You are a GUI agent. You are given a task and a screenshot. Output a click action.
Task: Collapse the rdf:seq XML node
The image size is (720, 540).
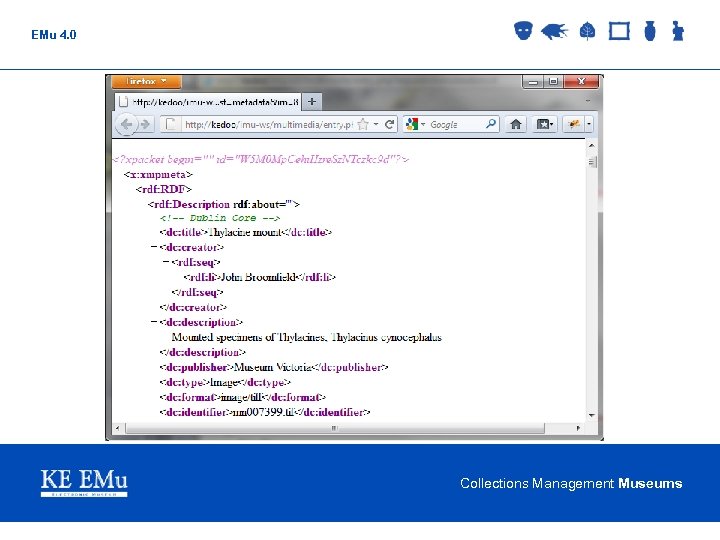tap(166, 262)
